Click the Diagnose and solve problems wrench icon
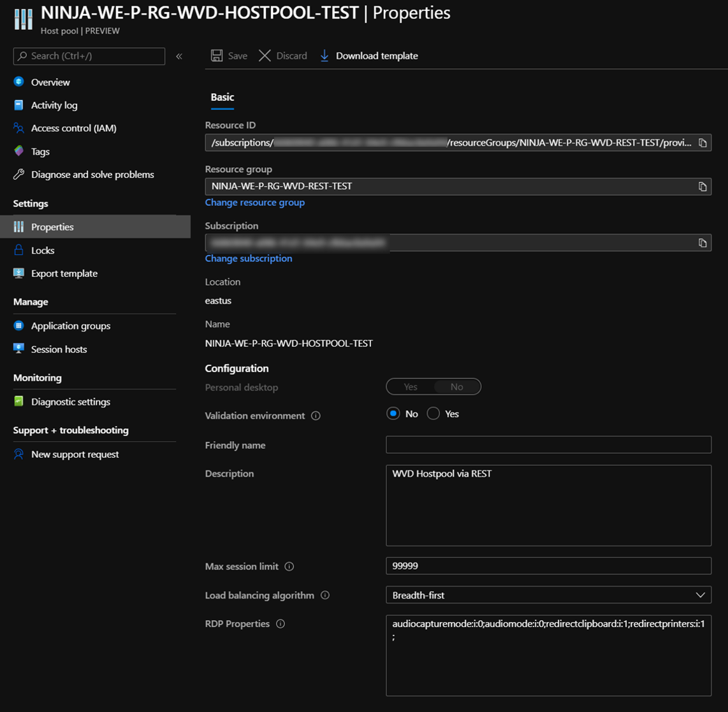This screenshot has height=712, width=728. 18,174
